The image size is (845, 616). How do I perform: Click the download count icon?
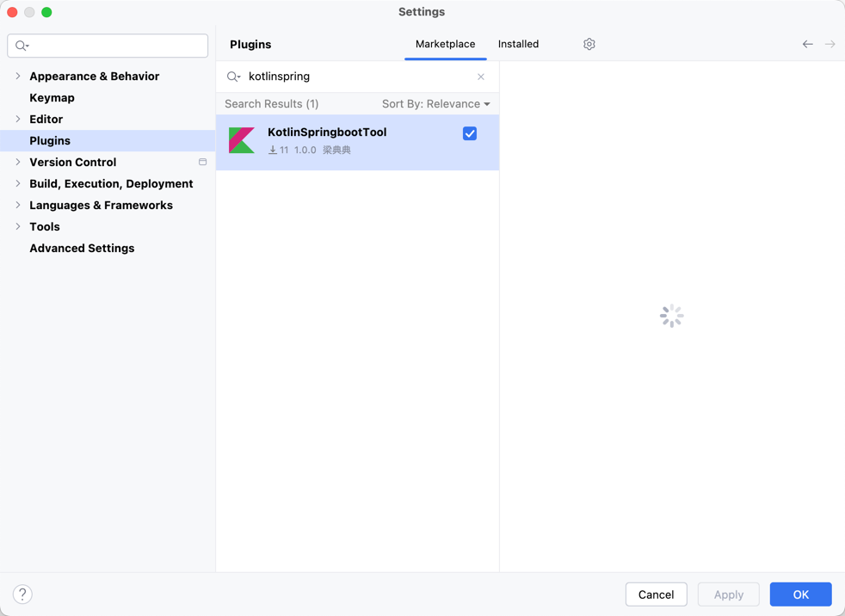[273, 150]
